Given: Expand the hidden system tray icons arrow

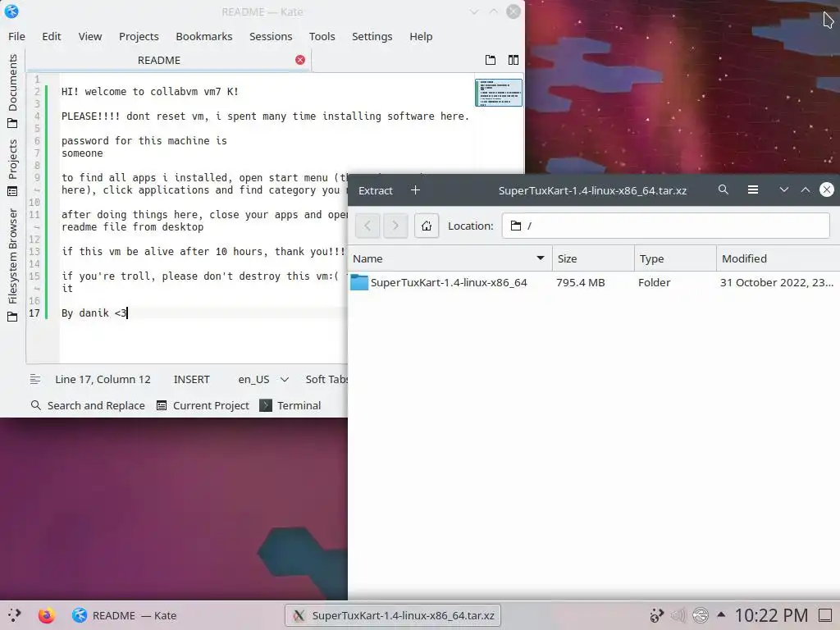Looking at the screenshot, I should [x=721, y=615].
